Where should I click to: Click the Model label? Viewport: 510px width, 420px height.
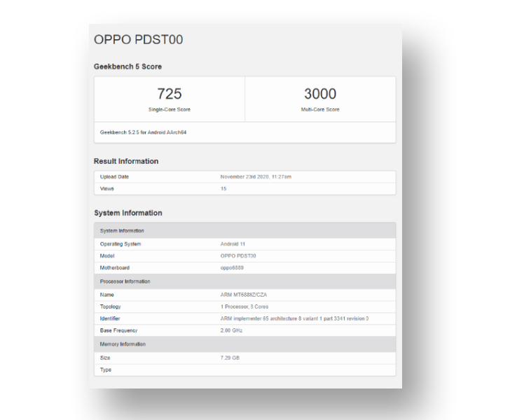[x=107, y=255]
